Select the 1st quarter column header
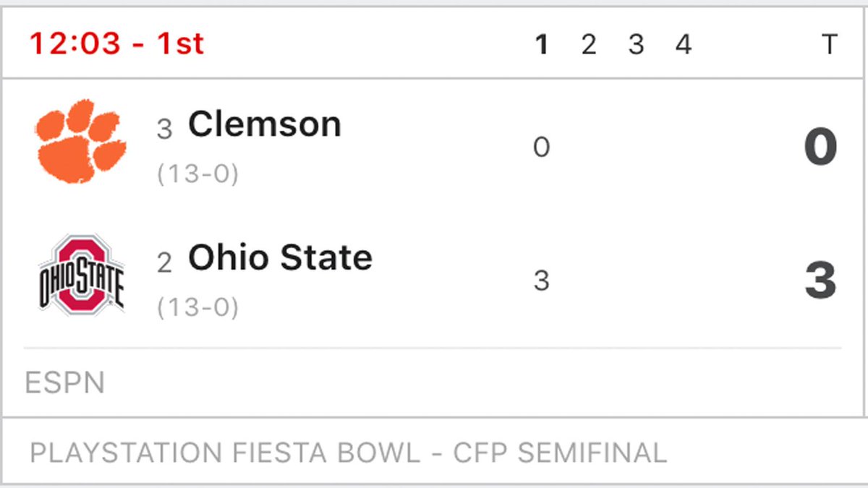The image size is (868, 488). tap(541, 45)
